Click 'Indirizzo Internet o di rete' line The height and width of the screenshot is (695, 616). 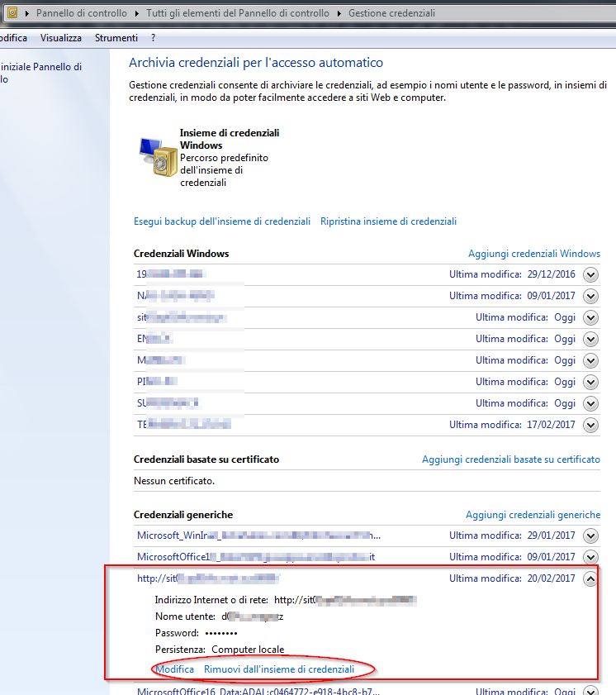pos(286,600)
